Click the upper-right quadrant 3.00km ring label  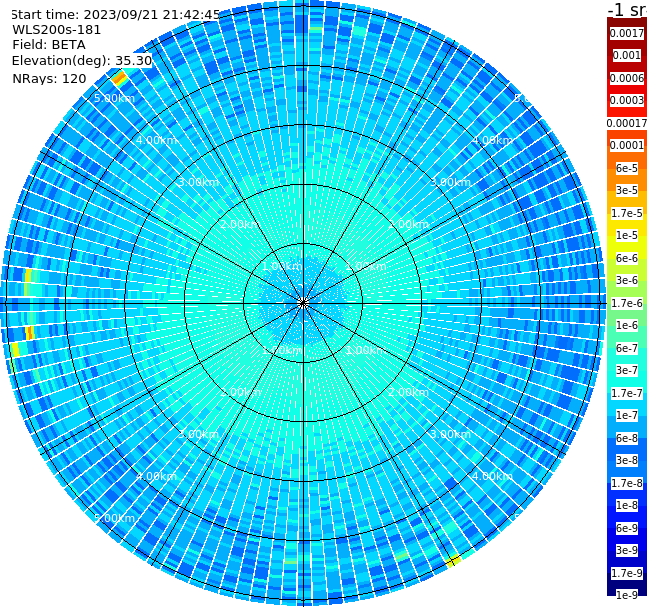pyautogui.click(x=450, y=182)
